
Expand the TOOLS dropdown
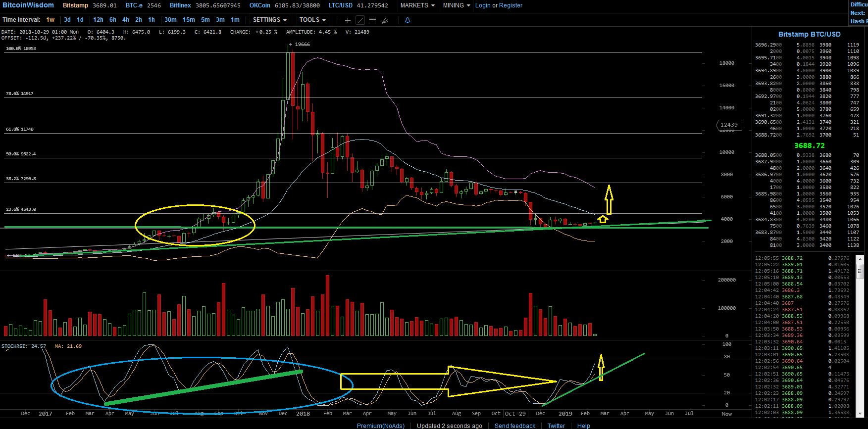[x=312, y=20]
